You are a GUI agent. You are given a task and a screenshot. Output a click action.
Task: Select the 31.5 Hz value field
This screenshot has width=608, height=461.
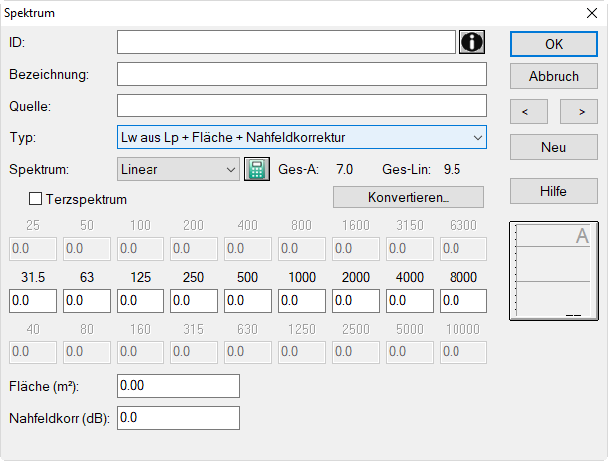coord(33,300)
